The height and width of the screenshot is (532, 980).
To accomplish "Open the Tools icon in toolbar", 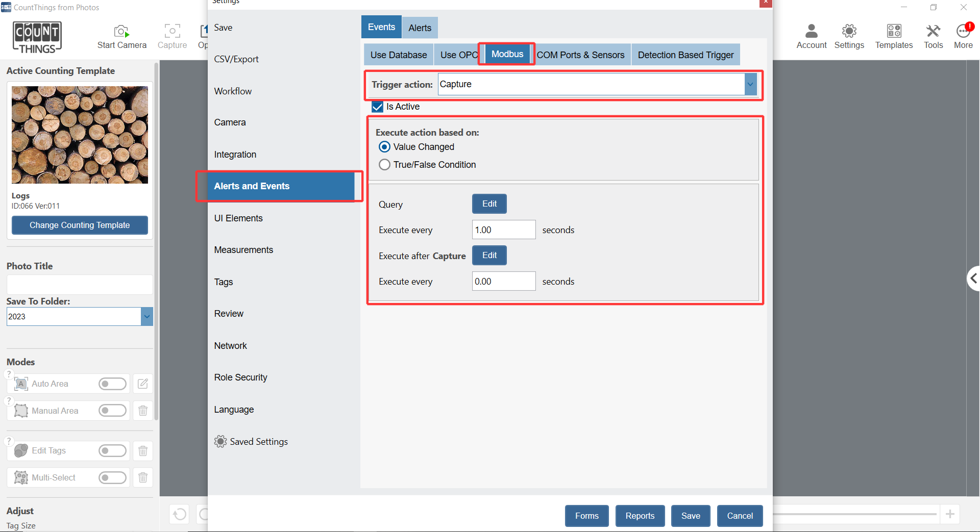I will tap(933, 32).
